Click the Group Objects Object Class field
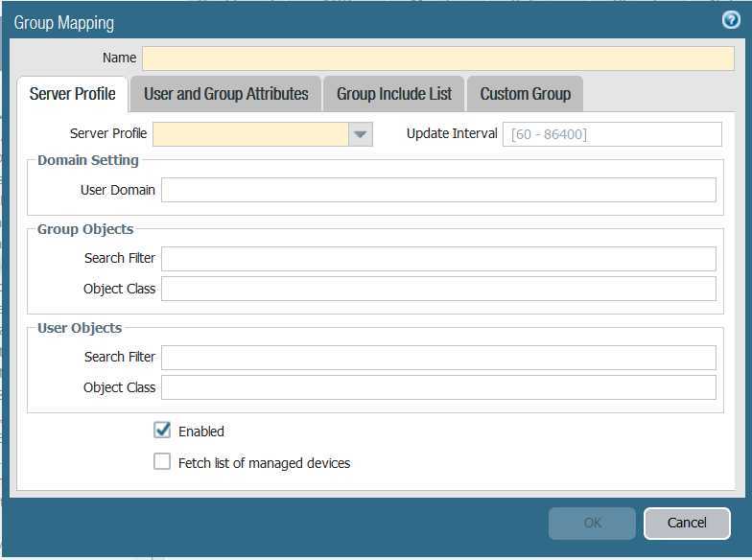The height and width of the screenshot is (560, 752). pyautogui.click(x=438, y=289)
